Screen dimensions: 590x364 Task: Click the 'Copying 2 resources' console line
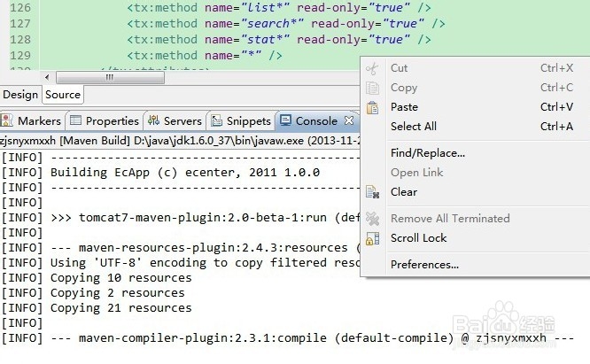93,293
